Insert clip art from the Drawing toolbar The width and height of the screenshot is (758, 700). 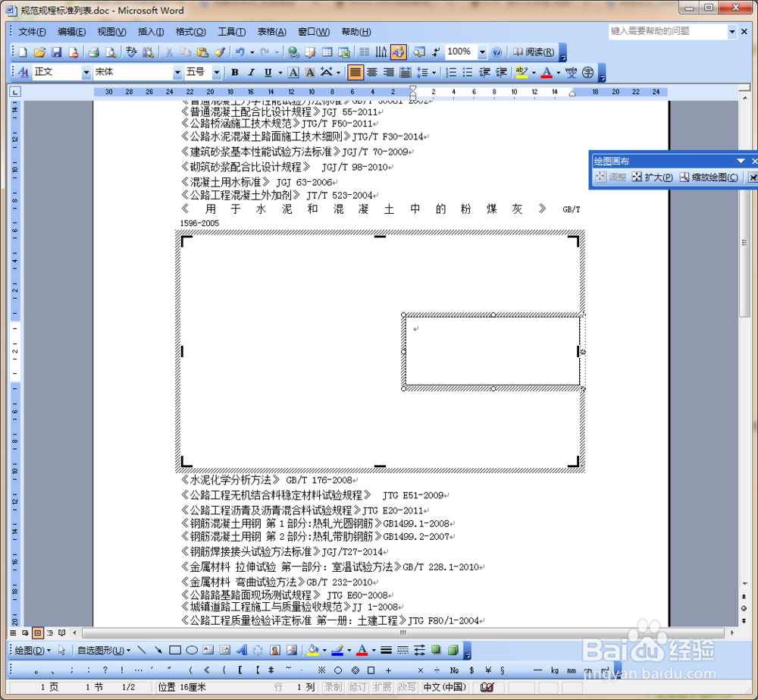pyautogui.click(x=275, y=650)
